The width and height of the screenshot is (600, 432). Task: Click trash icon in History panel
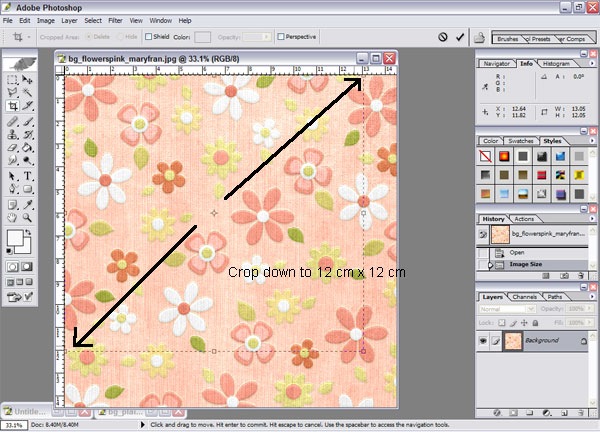tap(581, 277)
